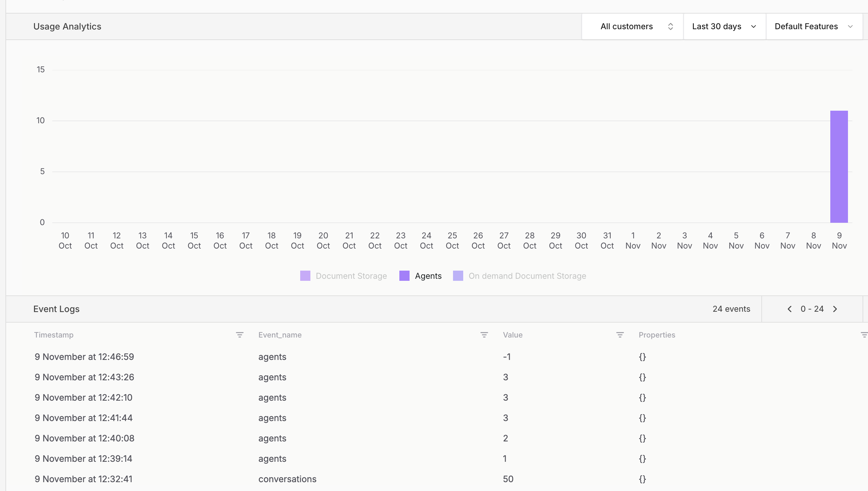Image resolution: width=868 pixels, height=491 pixels.
Task: Toggle Agents series in chart legend
Action: 428,276
